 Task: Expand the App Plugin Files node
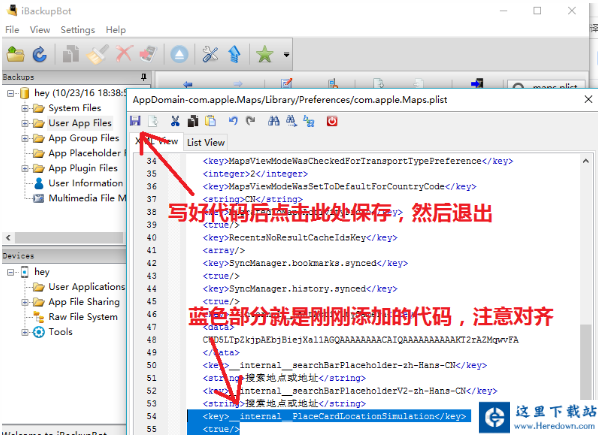25,168
